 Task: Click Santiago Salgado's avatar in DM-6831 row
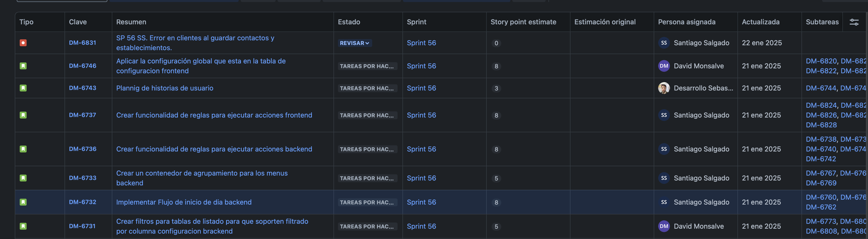tap(664, 43)
